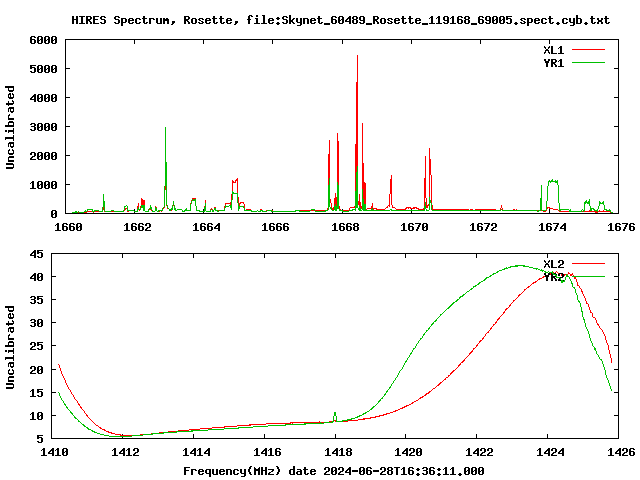Click the 1000 y-axis label in top plot
The image size is (640, 480).
(43, 185)
